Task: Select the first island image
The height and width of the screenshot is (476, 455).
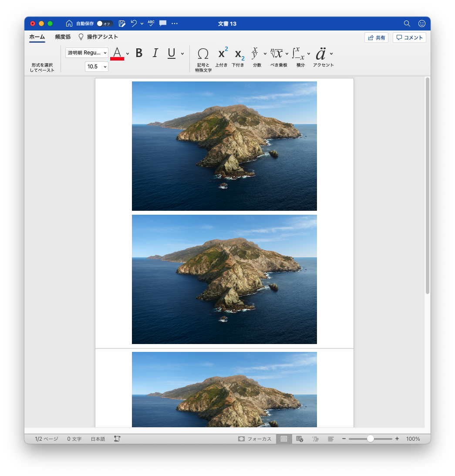Action: click(224, 146)
